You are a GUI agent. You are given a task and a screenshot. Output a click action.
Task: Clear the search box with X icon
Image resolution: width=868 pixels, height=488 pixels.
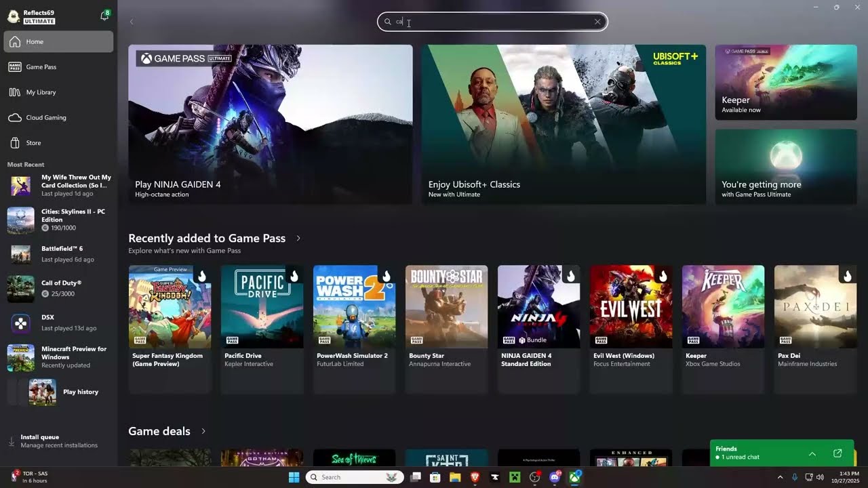click(597, 22)
